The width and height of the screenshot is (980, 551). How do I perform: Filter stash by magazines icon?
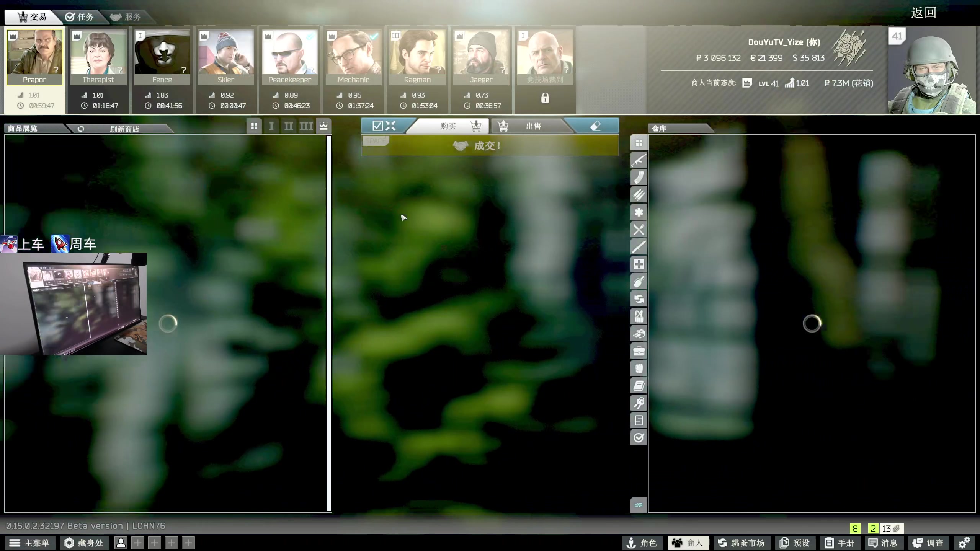[639, 178]
